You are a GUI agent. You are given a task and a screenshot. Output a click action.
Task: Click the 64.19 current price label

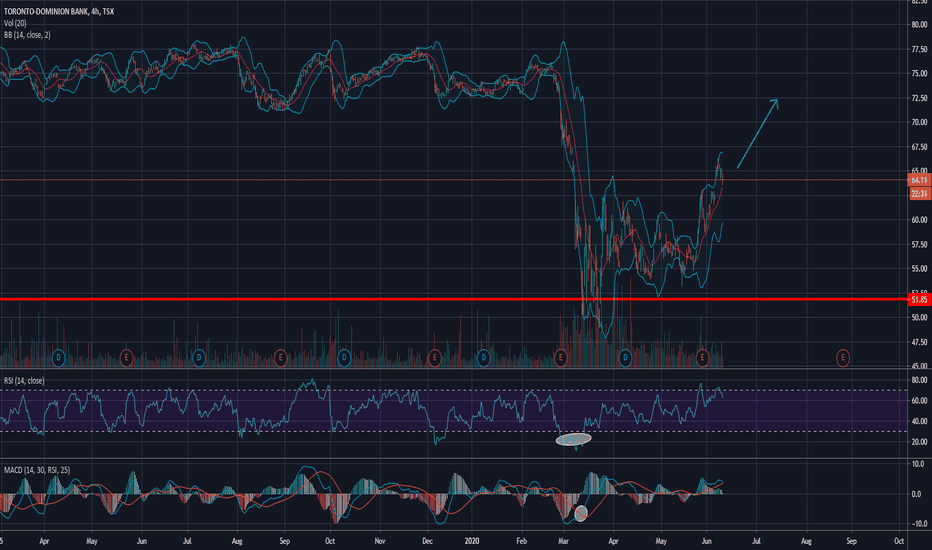[920, 180]
